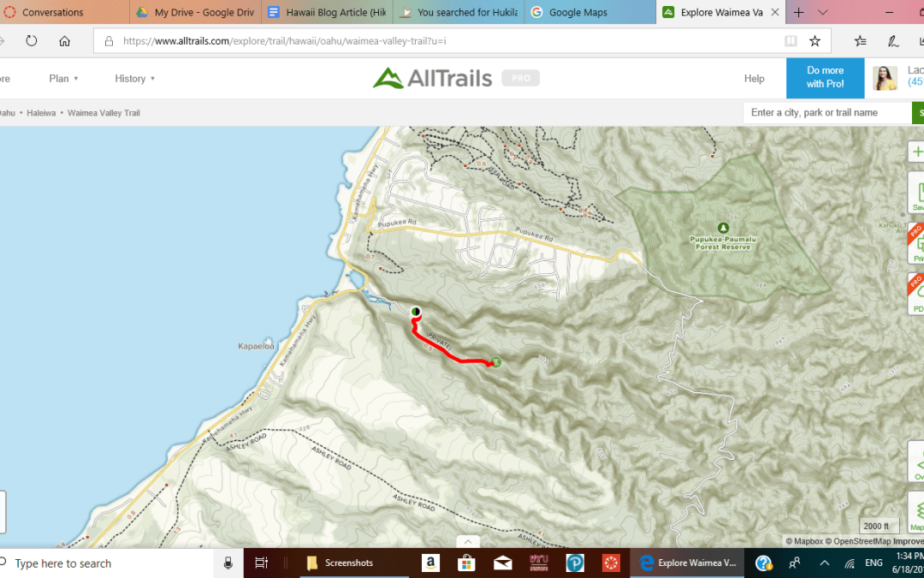Click the Do more with Pro! button
Screen dimensions: 924x578
(x=825, y=78)
